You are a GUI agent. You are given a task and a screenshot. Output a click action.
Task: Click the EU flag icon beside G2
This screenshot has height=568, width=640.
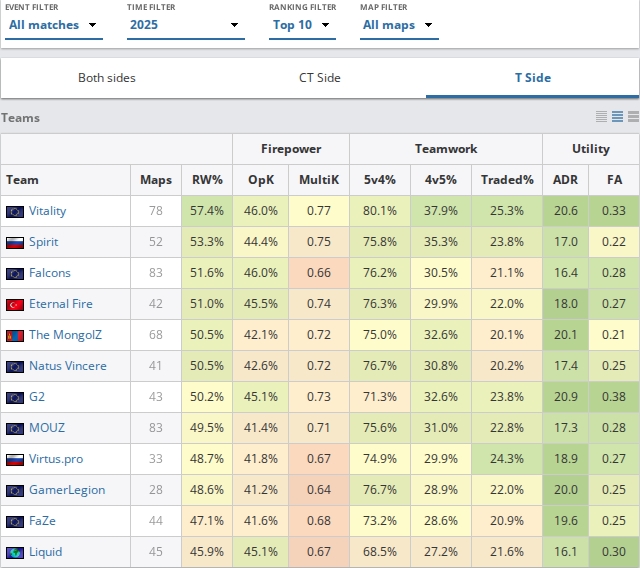15,398
